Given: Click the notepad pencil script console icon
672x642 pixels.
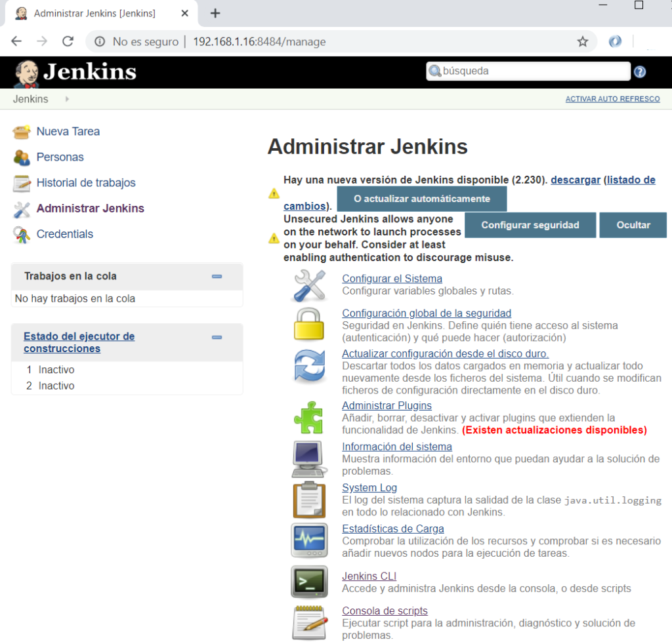Looking at the screenshot, I should coord(310,622).
